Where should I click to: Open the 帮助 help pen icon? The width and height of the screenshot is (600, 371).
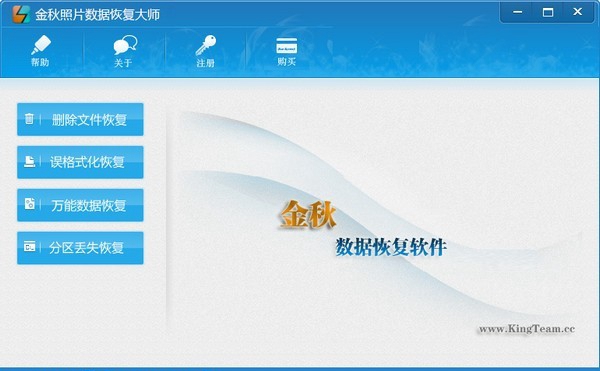pos(41,45)
